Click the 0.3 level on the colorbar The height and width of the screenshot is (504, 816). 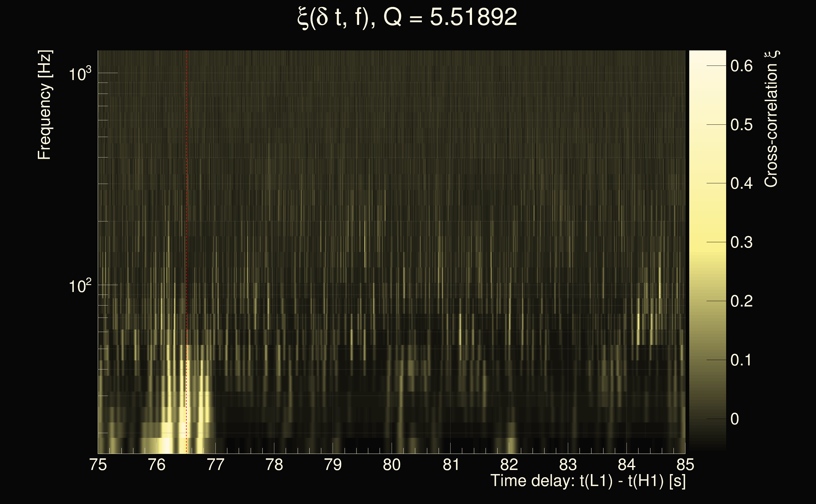[707, 242]
